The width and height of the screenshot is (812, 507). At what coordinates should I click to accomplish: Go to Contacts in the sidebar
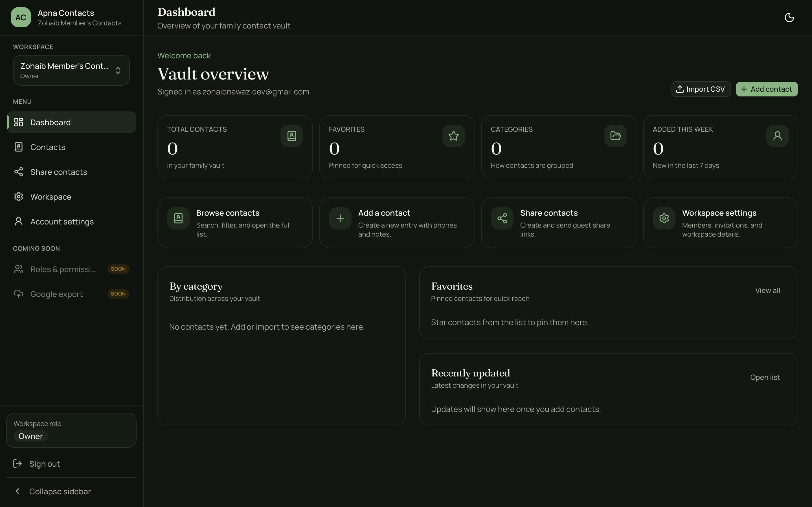click(71, 147)
